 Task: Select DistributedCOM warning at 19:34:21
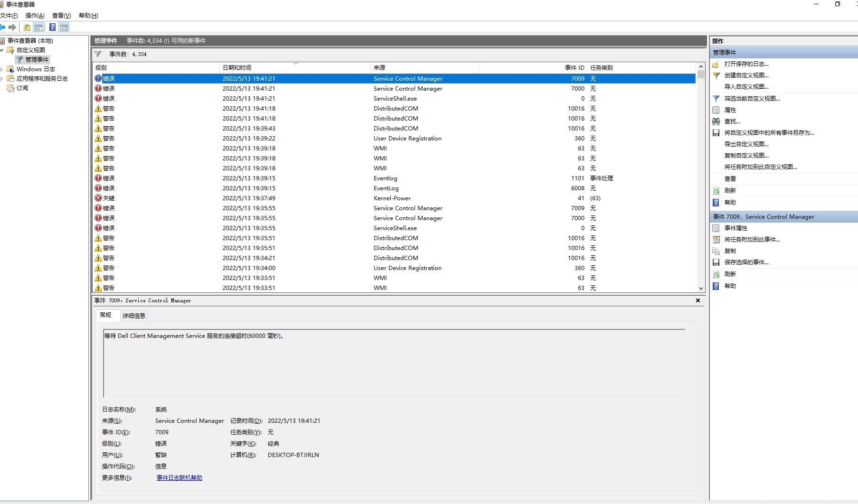click(394, 258)
